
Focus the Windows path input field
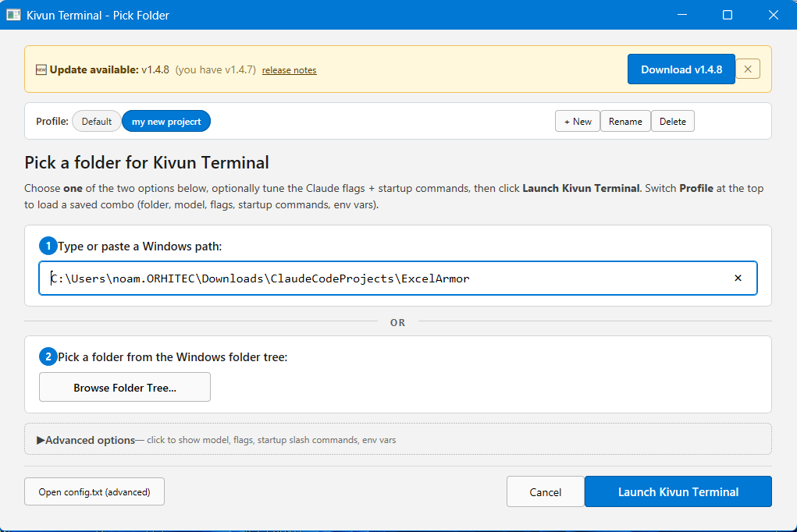tap(398, 278)
